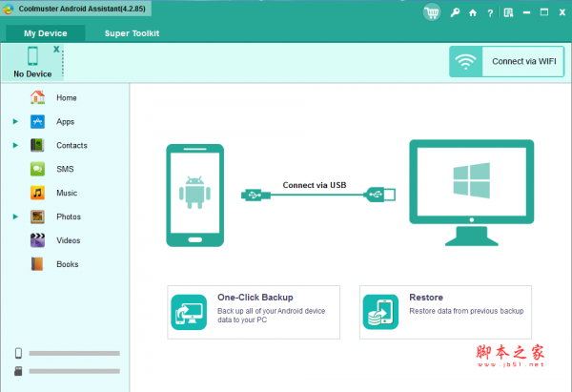The height and width of the screenshot is (392, 572).
Task: Select the Apps label in sidebar
Action: (65, 122)
